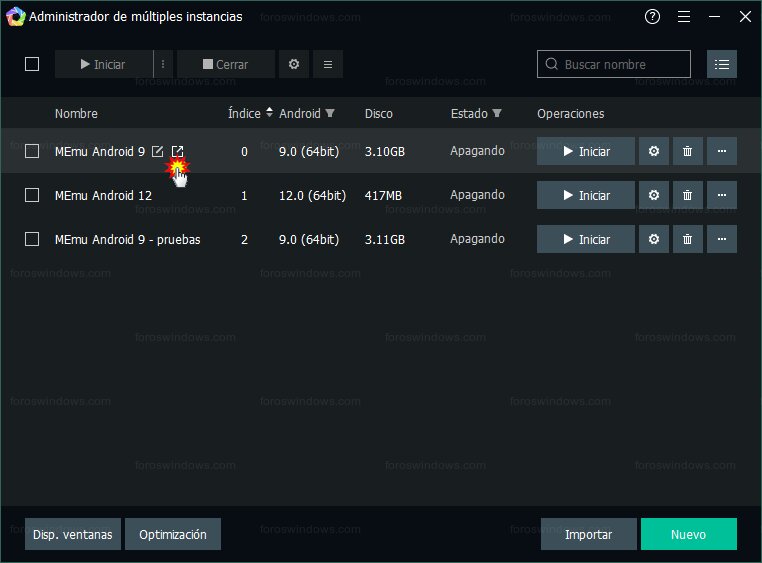The width and height of the screenshot is (762, 563).
Task: Start the MEmu Android 9 instance
Action: 586,151
